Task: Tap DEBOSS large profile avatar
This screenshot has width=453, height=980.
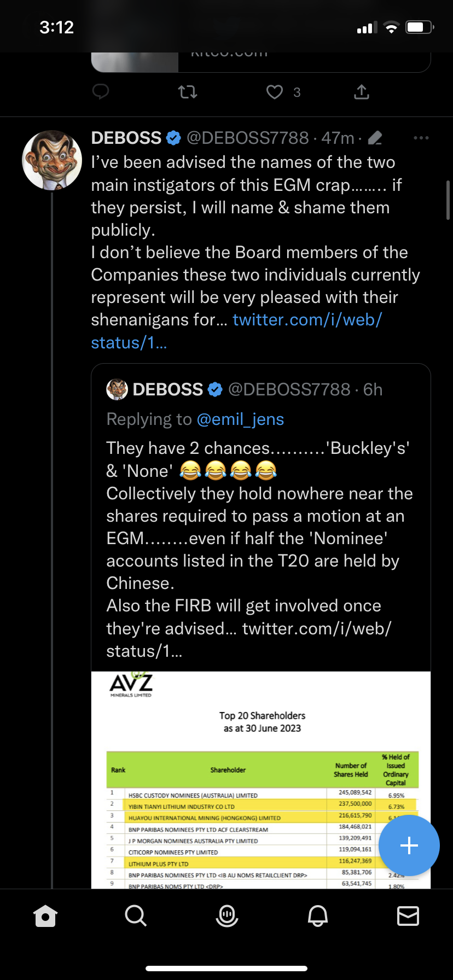Action: point(52,160)
